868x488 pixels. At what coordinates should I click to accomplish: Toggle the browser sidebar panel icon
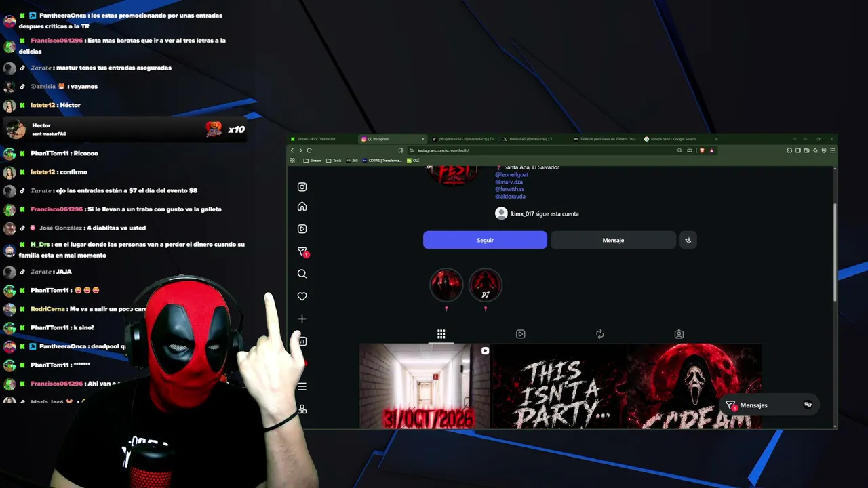[x=798, y=150]
